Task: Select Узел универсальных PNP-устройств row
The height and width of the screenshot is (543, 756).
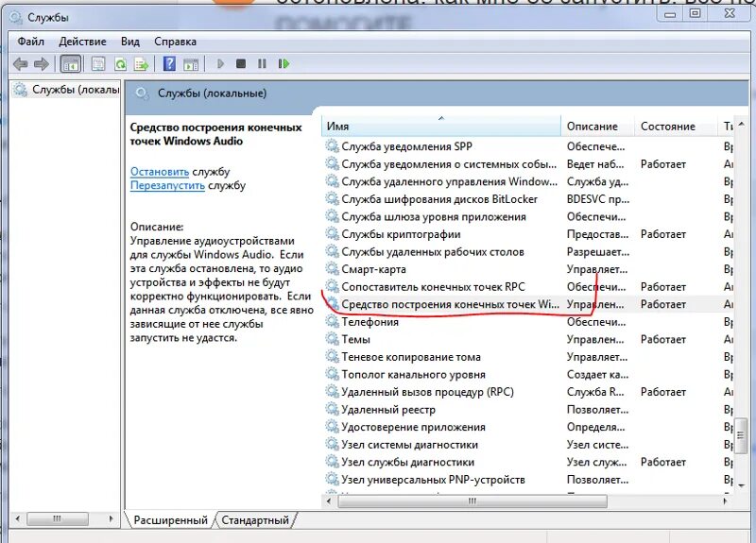Action: click(x=527, y=480)
